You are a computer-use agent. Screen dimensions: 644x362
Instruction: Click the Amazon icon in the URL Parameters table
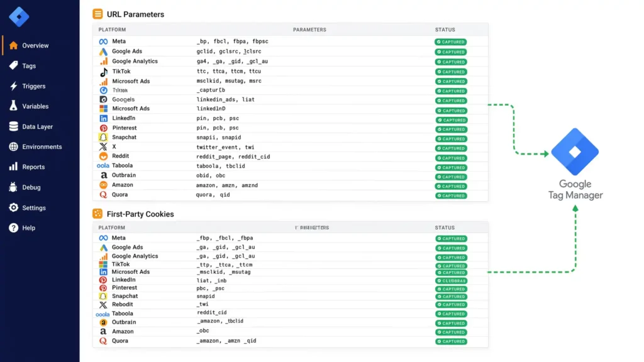(x=104, y=185)
